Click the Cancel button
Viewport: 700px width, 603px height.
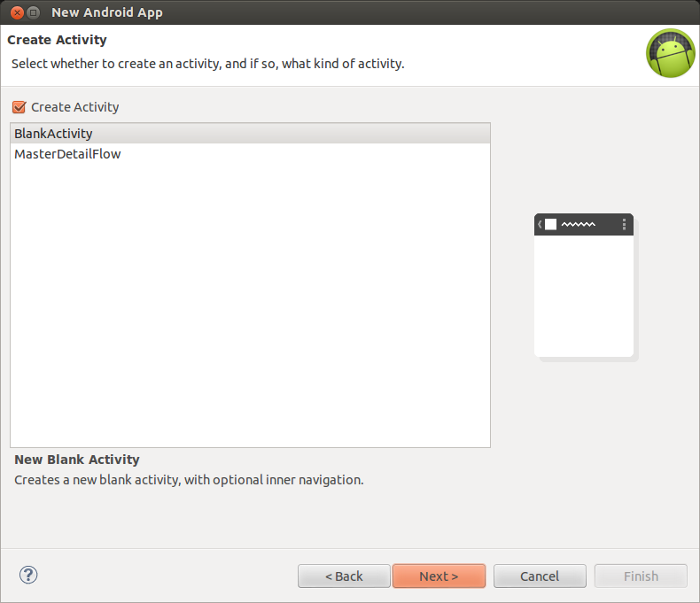540,576
